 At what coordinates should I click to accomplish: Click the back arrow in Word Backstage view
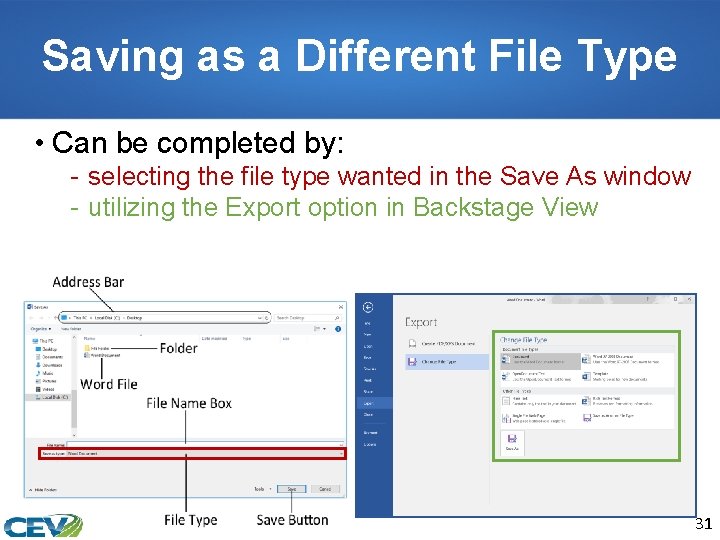(368, 307)
